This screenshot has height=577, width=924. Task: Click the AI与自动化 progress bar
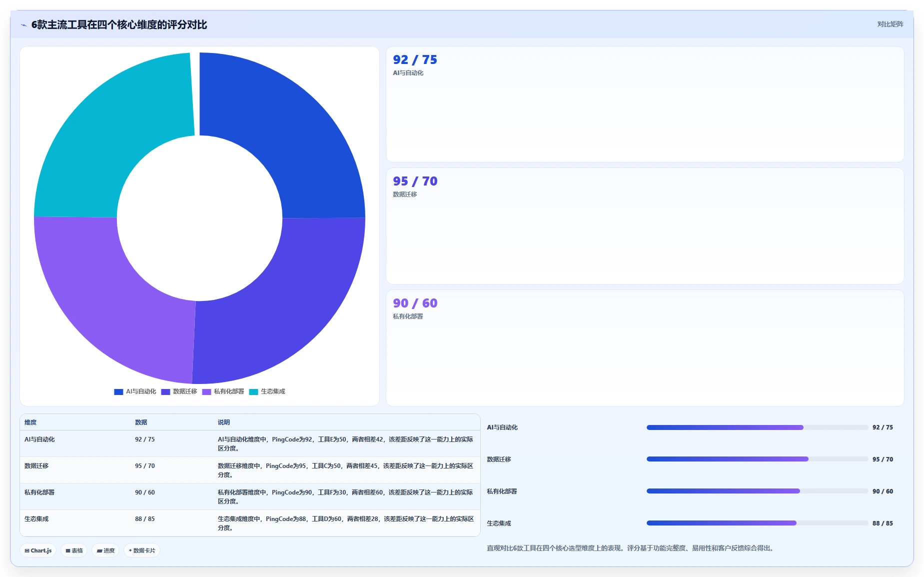click(x=757, y=427)
